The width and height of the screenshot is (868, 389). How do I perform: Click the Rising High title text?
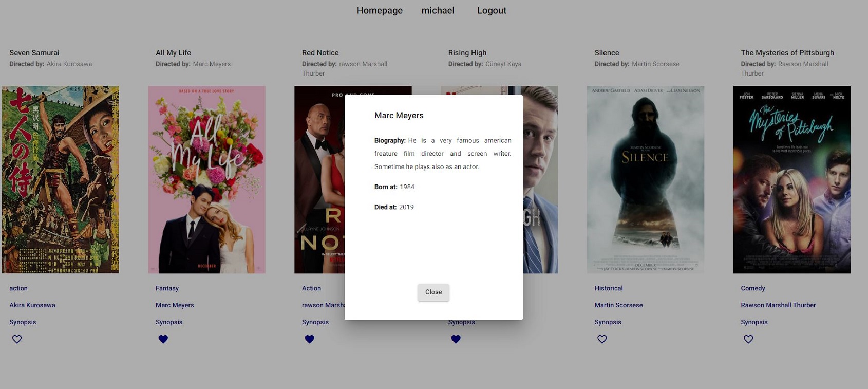467,53
